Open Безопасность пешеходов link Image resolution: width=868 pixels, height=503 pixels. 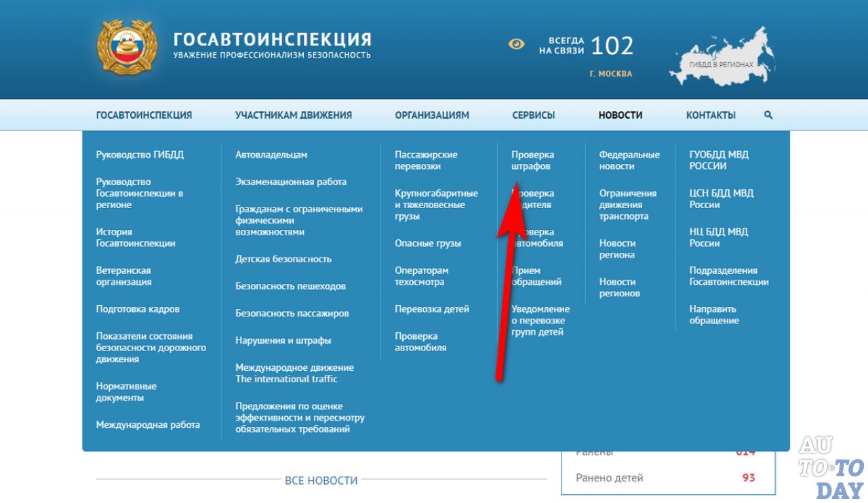(291, 286)
